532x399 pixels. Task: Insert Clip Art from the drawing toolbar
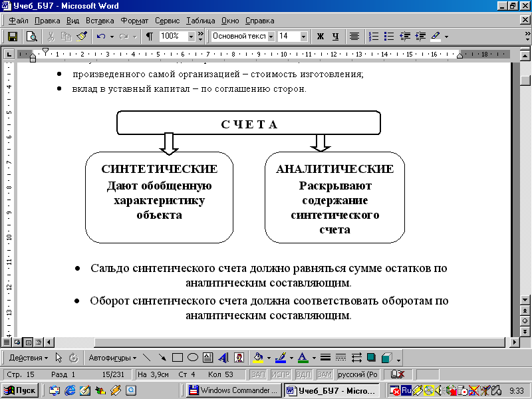tap(239, 358)
